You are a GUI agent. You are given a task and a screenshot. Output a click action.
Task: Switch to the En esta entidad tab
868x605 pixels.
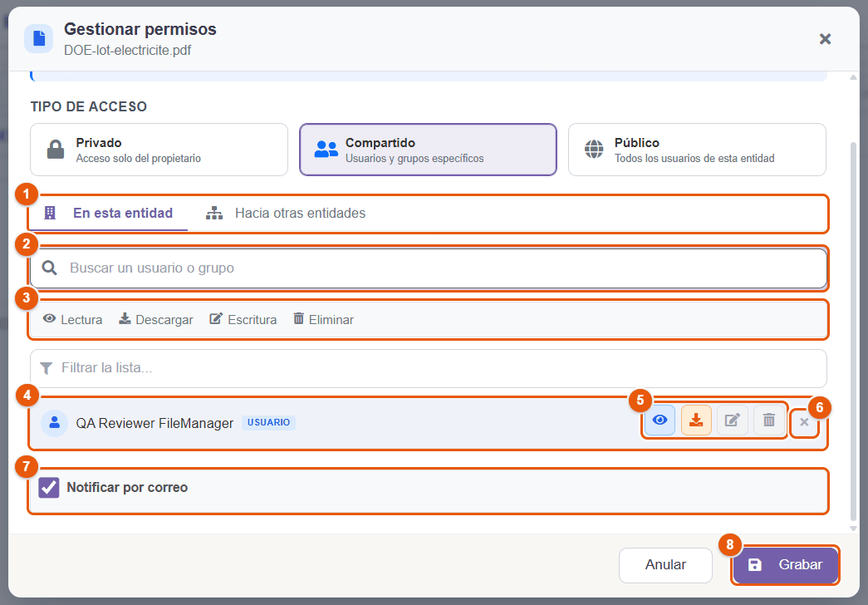109,214
